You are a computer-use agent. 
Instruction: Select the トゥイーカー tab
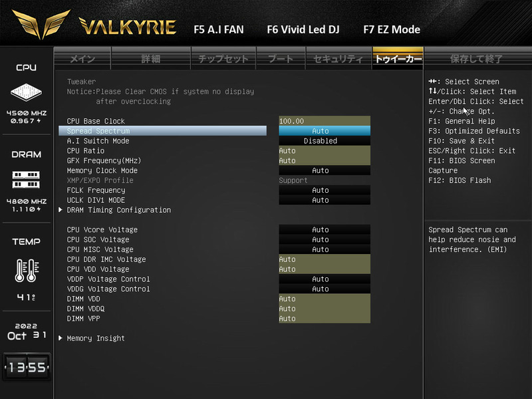point(398,59)
